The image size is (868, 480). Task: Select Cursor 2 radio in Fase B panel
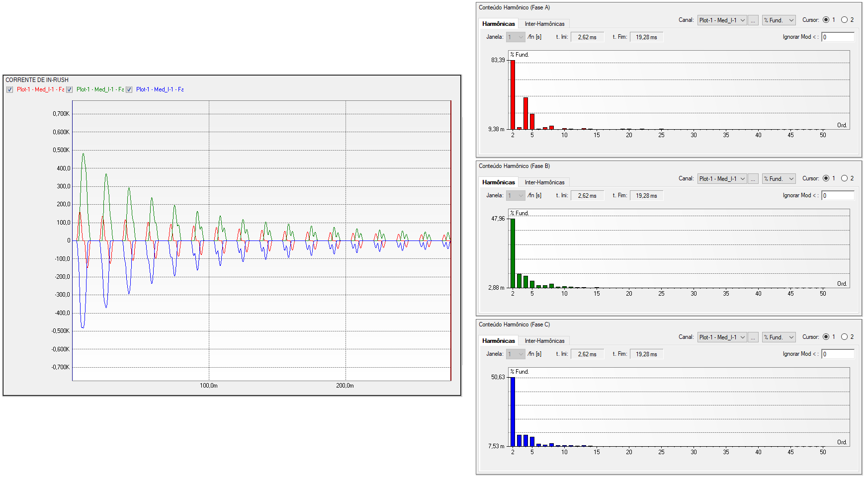pos(844,178)
